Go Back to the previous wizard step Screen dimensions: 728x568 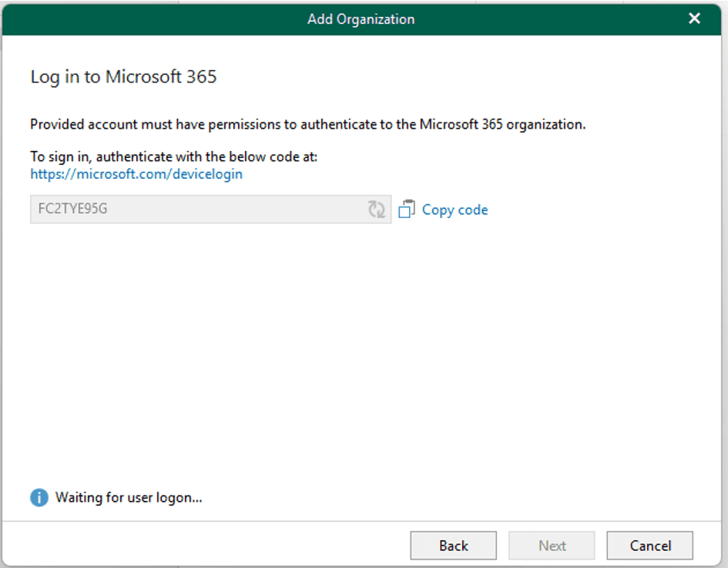(453, 545)
